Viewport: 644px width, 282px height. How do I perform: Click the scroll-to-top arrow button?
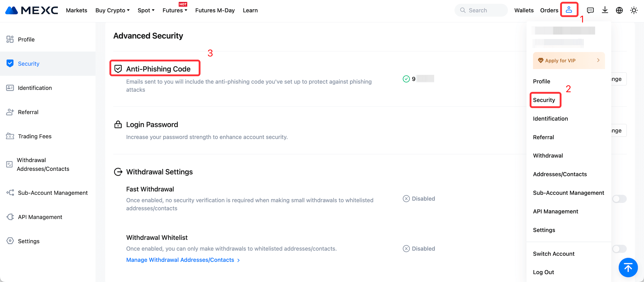click(628, 268)
